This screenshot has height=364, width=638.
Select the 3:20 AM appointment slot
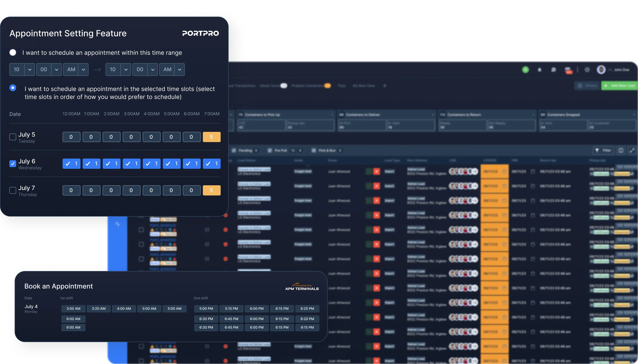(99, 309)
